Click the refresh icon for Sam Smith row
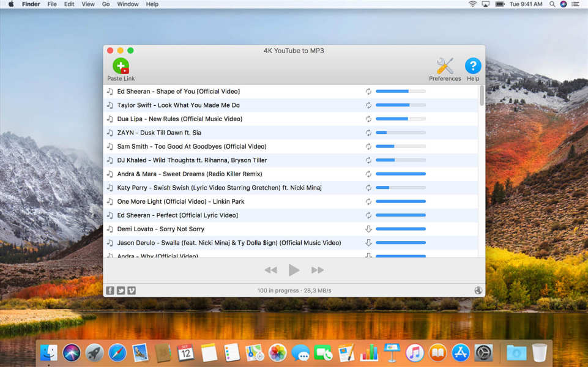Viewport: 588px width, 367px height. pos(368,147)
